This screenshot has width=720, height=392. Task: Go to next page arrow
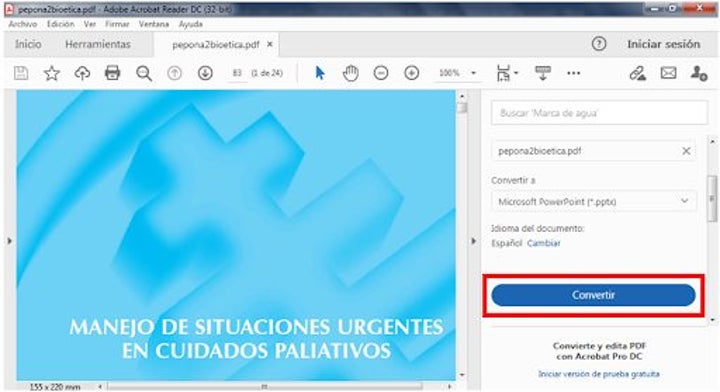(x=205, y=73)
